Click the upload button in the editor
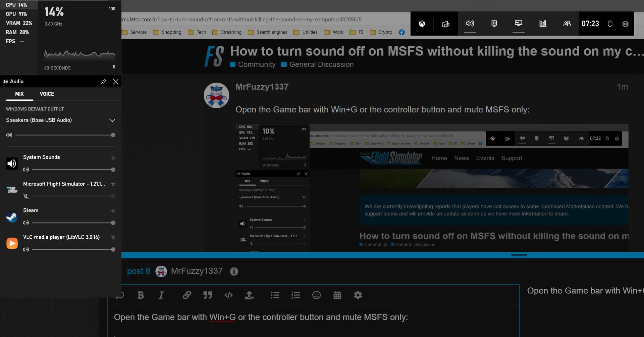This screenshot has height=337, width=644. pyautogui.click(x=249, y=295)
